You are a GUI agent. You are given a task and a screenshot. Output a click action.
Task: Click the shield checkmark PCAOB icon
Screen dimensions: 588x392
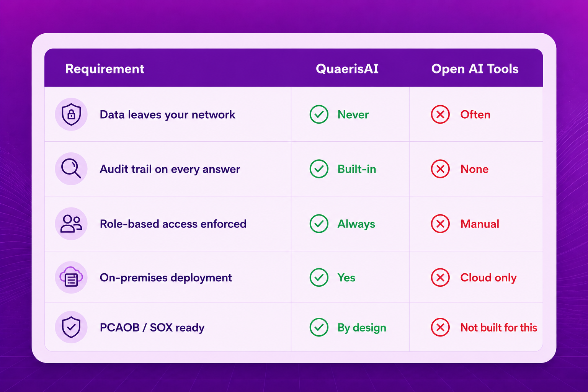pos(71,327)
